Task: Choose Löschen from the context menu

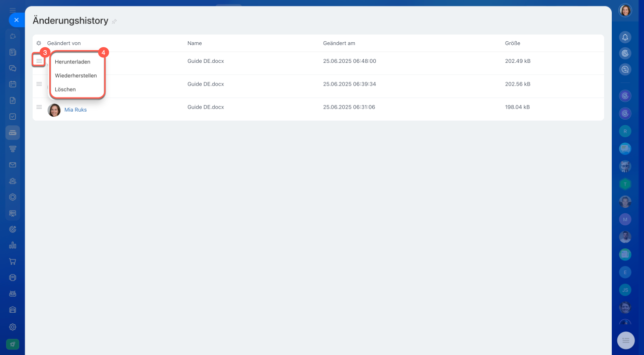Action: click(x=65, y=89)
